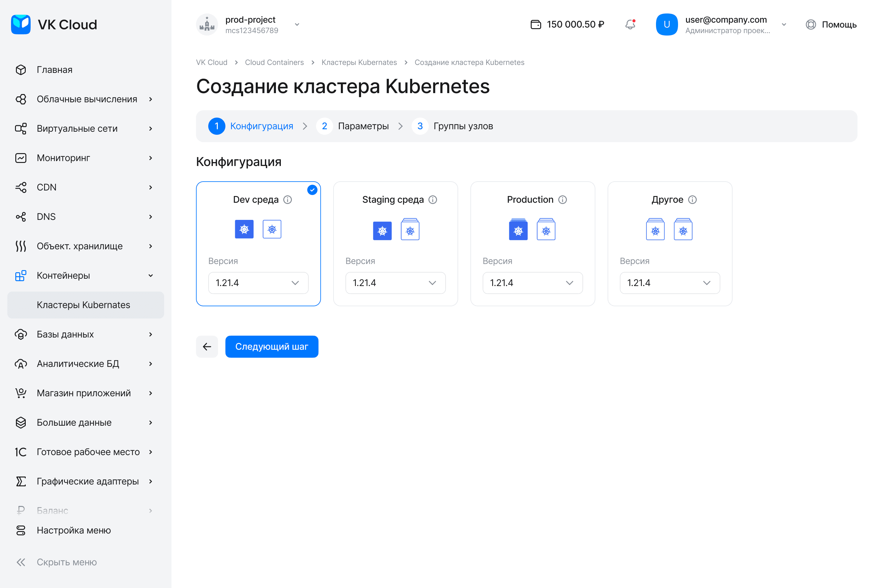This screenshot has width=882, height=588.
Task: Click the Облачные вычисления icon
Action: pyautogui.click(x=21, y=99)
